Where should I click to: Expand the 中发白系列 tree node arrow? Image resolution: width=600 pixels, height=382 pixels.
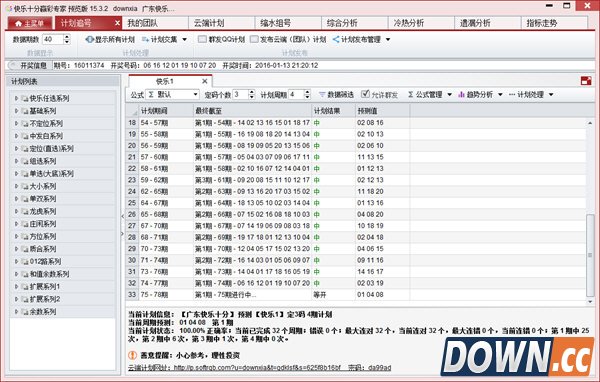click(16, 136)
